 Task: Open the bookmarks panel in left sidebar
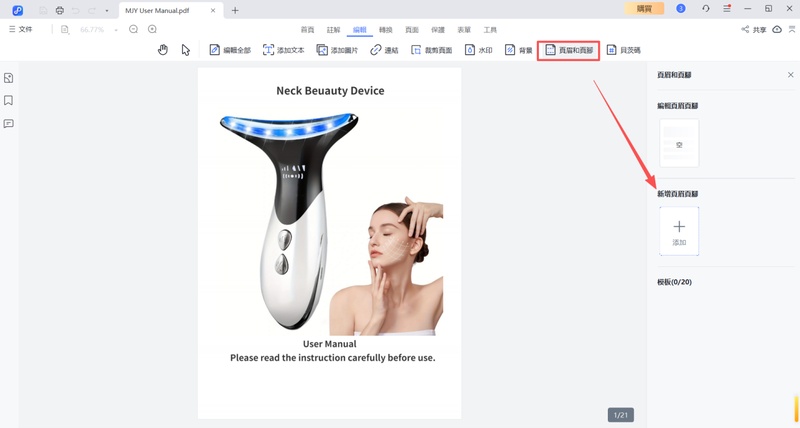9,101
